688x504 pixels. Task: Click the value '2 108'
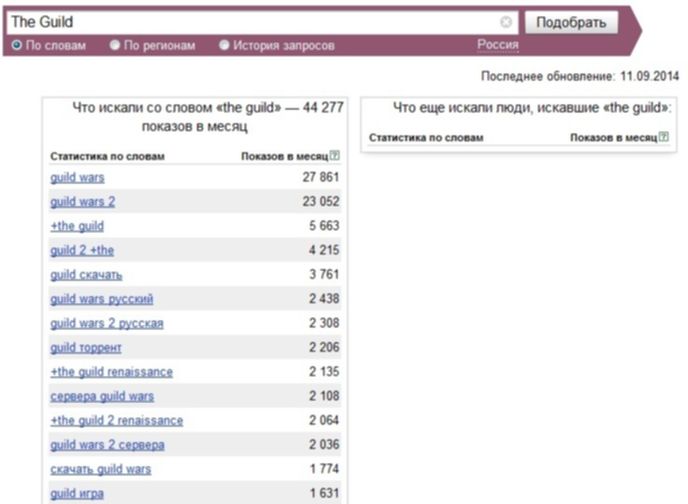tap(324, 396)
